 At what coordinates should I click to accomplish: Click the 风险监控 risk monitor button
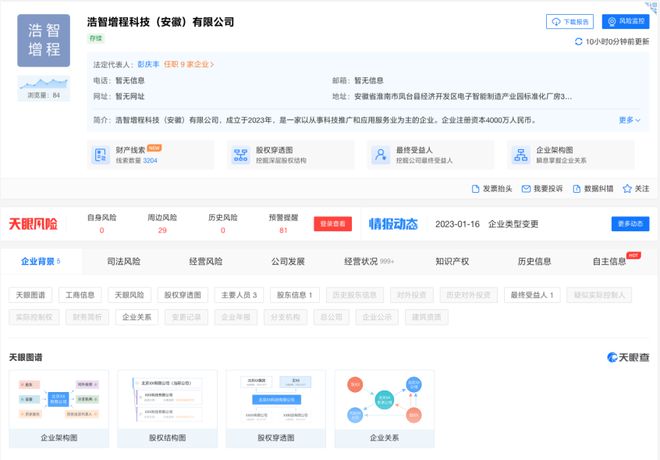(625, 21)
